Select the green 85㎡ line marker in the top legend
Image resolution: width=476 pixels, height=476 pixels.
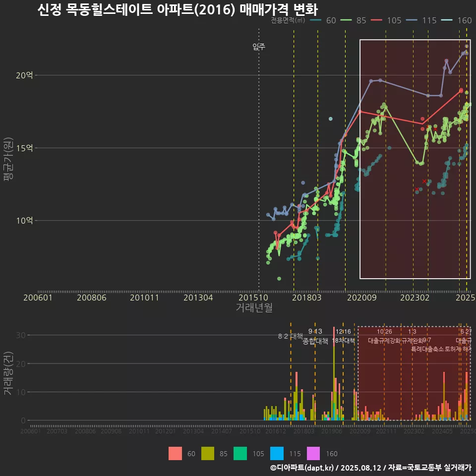click(x=347, y=20)
